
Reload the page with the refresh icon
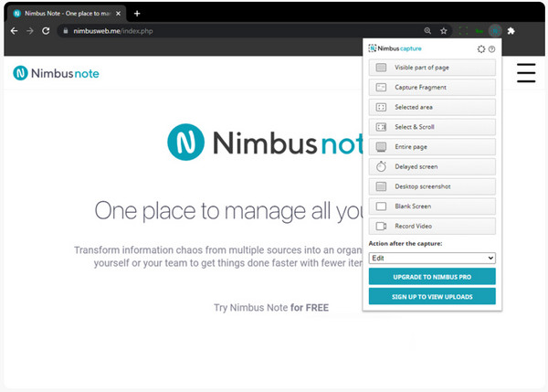pos(46,31)
